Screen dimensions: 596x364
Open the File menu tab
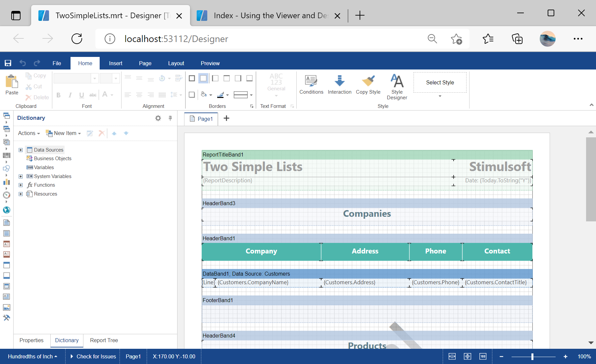[57, 63]
